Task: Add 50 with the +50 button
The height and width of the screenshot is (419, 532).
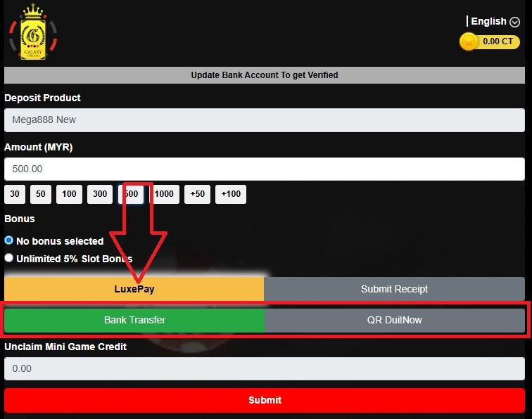Action: click(x=197, y=194)
